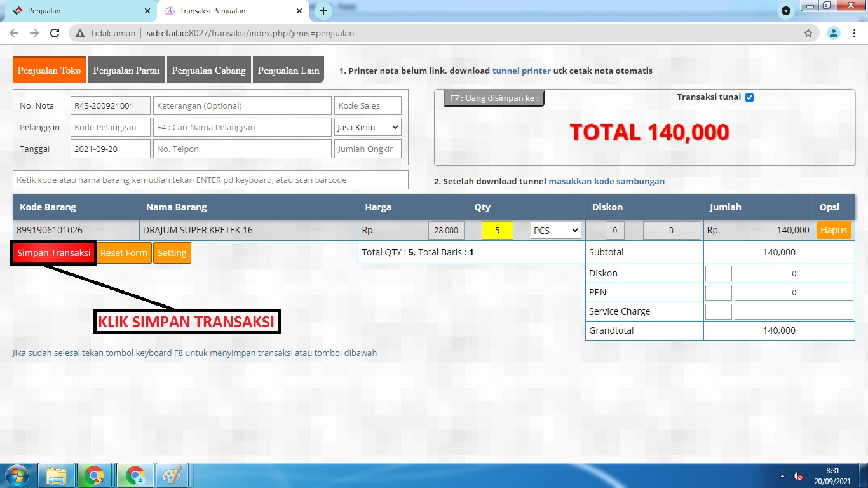This screenshot has height=488, width=868.
Task: Click the No. Nota field
Action: [111, 105]
